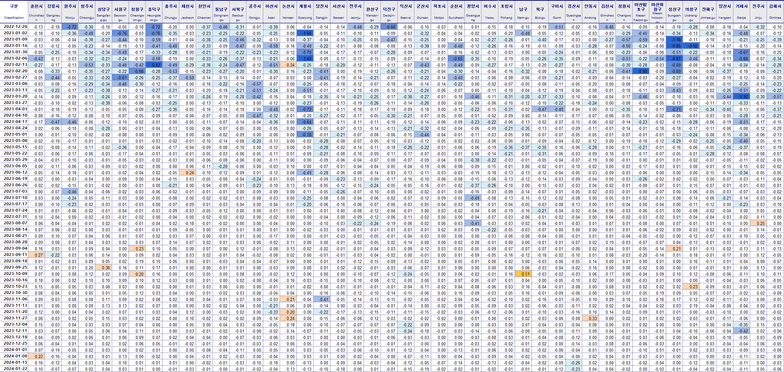This screenshot has height=372, width=784.
Task: Select the Jinju column header
Action: tap(759, 12)
